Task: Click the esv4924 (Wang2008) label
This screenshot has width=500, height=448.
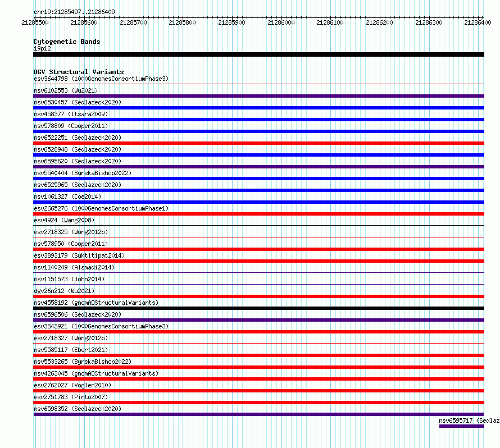Action: pyautogui.click(x=64, y=220)
